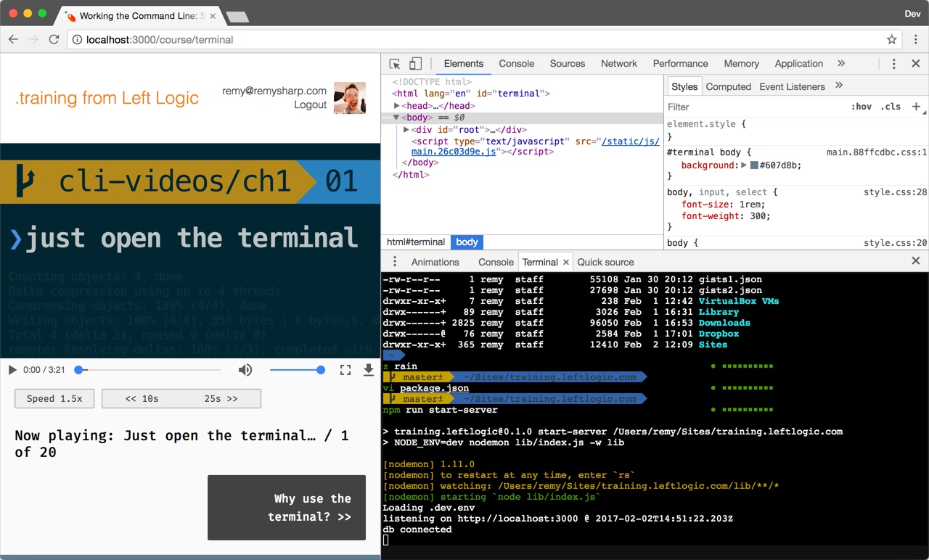The height and width of the screenshot is (560, 929).
Task: Bookmark page with star icon
Action: 892,39
